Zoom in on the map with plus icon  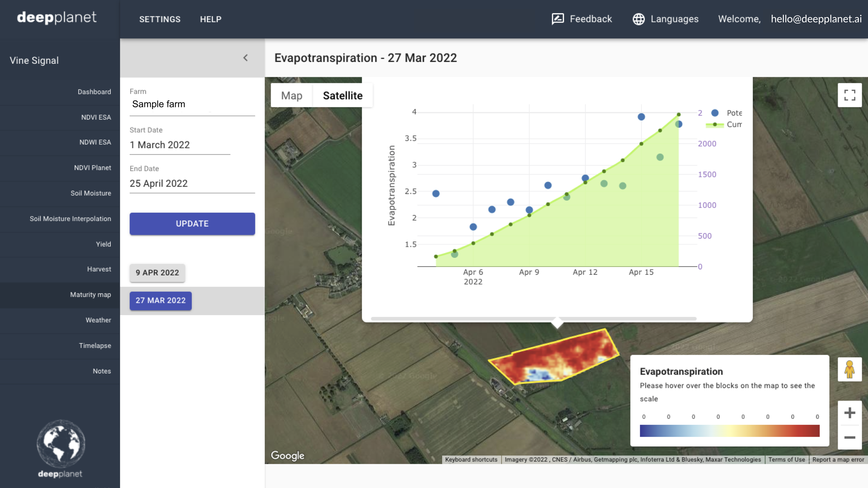[849, 412]
